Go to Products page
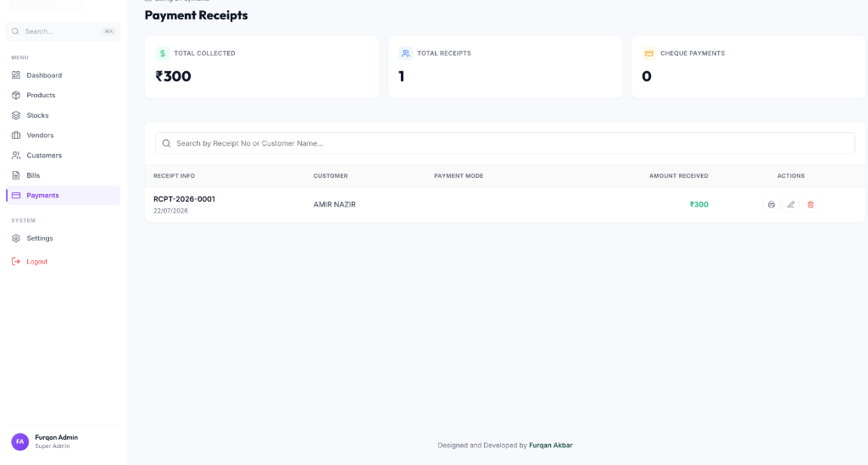Viewport: 868px width, 465px height. pos(63,95)
